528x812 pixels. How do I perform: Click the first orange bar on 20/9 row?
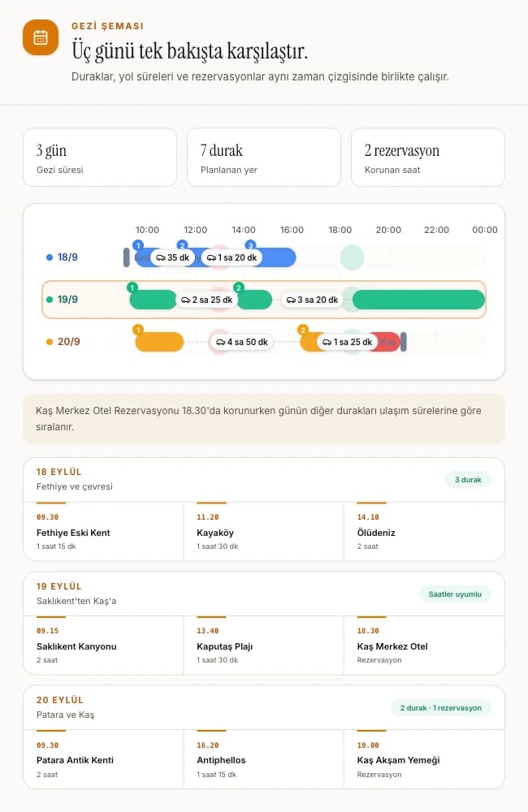159,342
